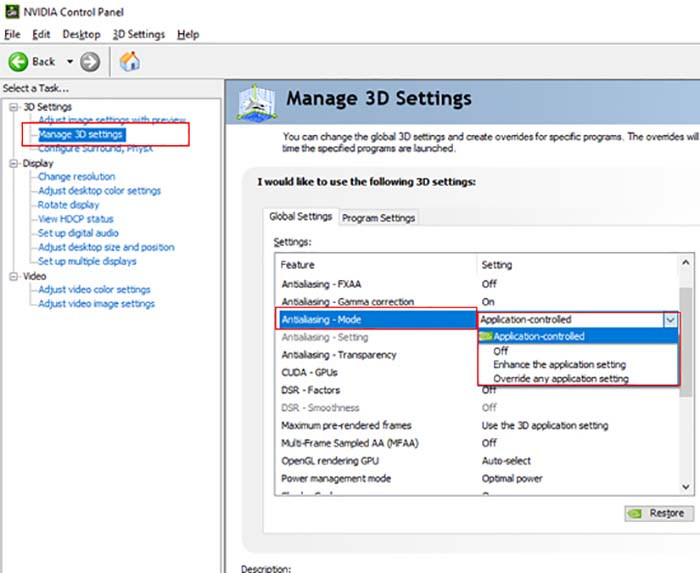Screen dimensions: 700x573
Task: Select Power management mode row
Action: 477,479
